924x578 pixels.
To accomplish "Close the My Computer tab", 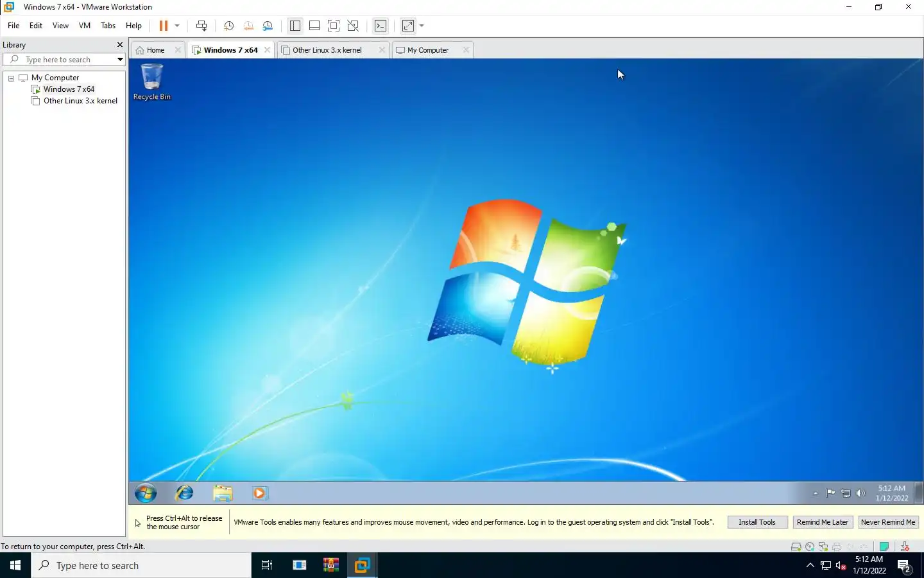I will (466, 50).
